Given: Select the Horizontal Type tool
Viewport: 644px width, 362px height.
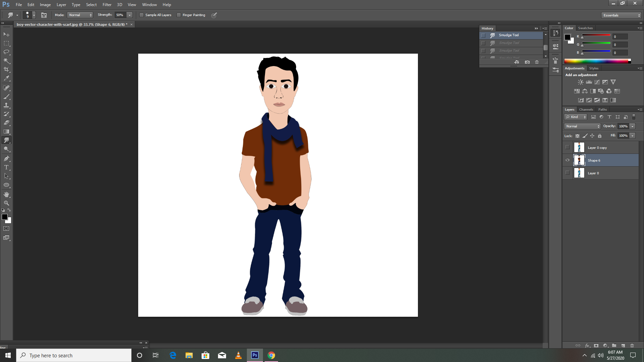Looking at the screenshot, I should pyautogui.click(x=6, y=167).
